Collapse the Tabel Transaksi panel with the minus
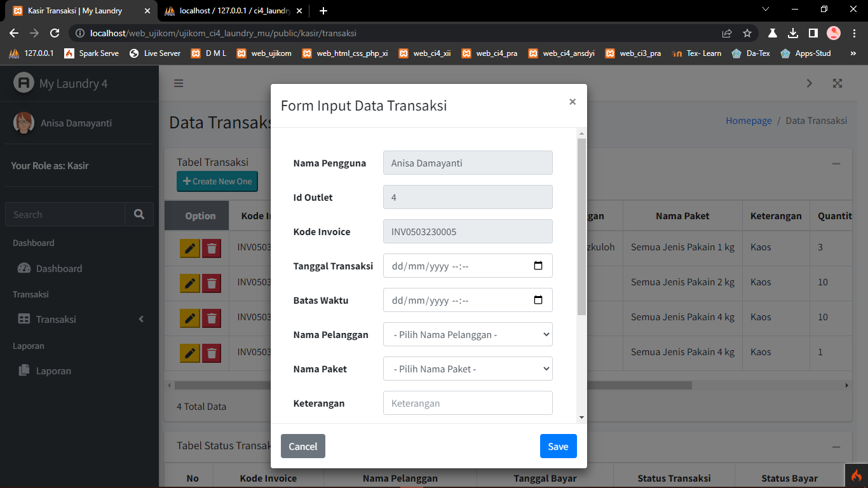Image resolution: width=868 pixels, height=488 pixels. (836, 162)
